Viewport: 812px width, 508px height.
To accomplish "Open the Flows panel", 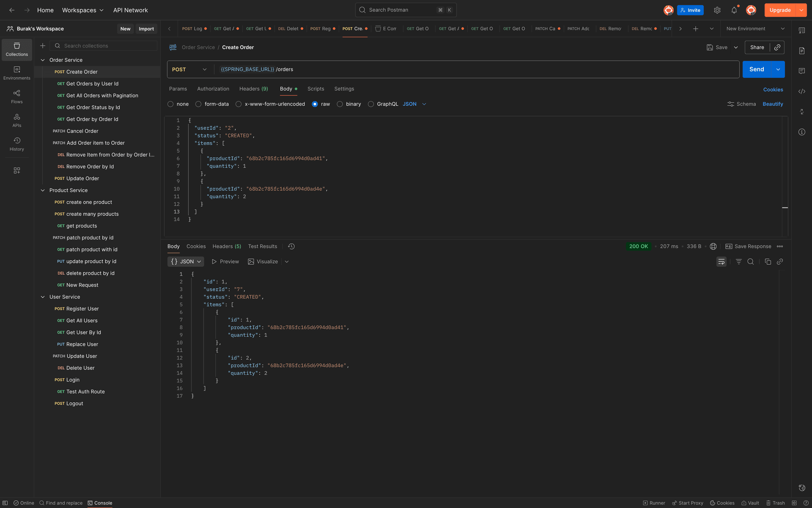I will (x=17, y=96).
